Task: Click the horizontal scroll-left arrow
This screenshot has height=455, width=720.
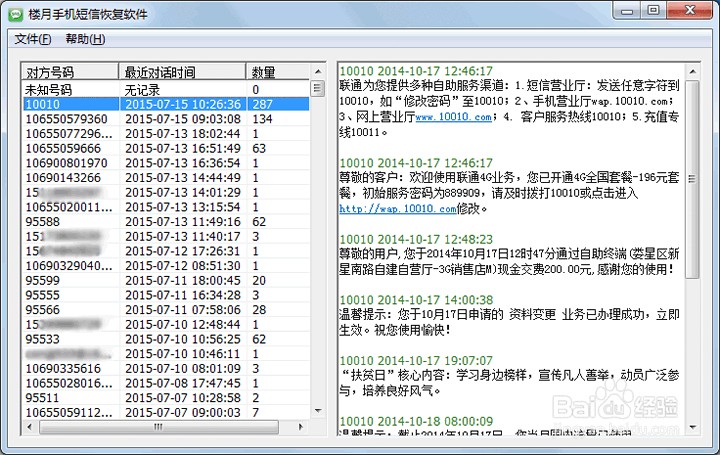Action: pos(30,427)
